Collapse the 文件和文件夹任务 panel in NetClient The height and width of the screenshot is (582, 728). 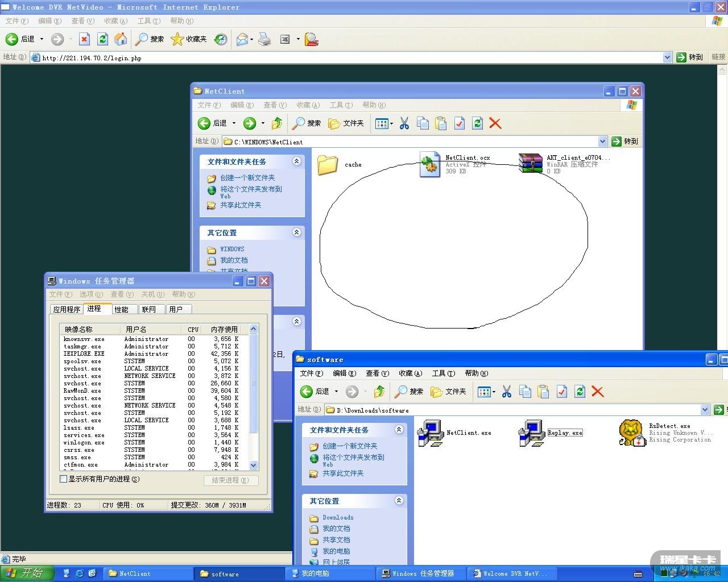pyautogui.click(x=296, y=161)
